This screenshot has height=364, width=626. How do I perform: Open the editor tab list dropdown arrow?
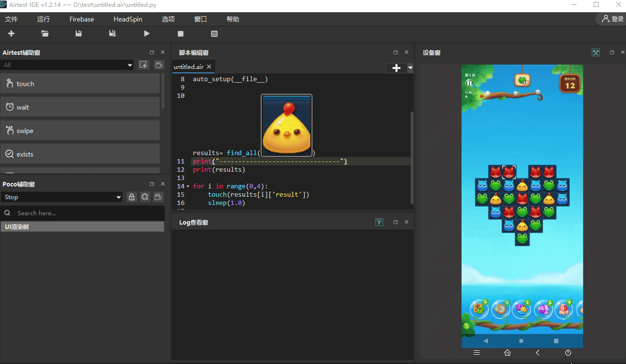click(x=410, y=68)
